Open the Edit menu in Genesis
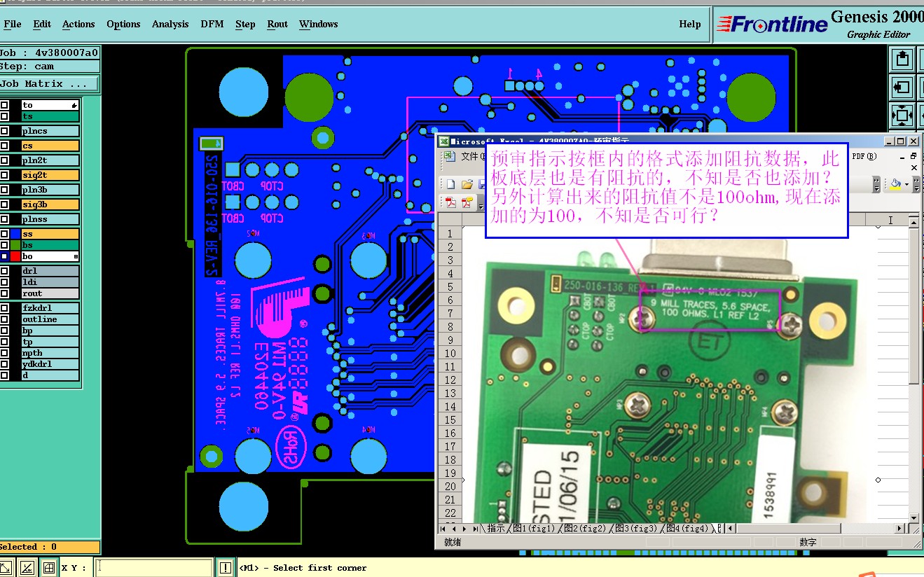The image size is (924, 577). (42, 24)
